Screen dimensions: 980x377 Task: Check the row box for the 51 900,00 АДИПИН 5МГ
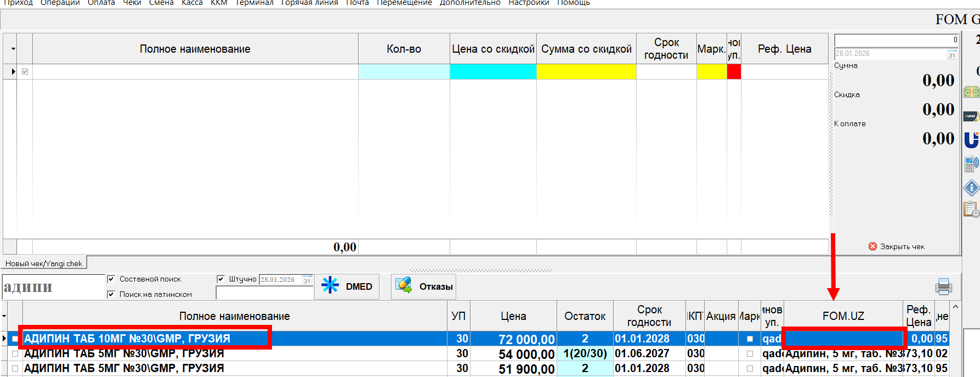pyautogui.click(x=15, y=368)
